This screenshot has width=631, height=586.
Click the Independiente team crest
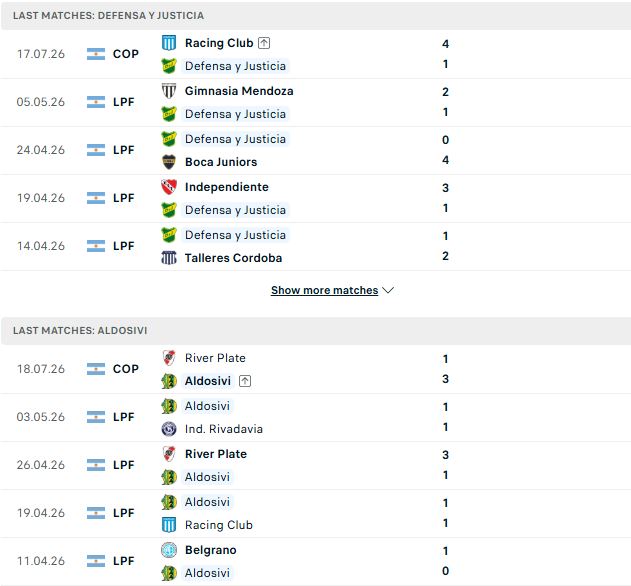pos(169,187)
